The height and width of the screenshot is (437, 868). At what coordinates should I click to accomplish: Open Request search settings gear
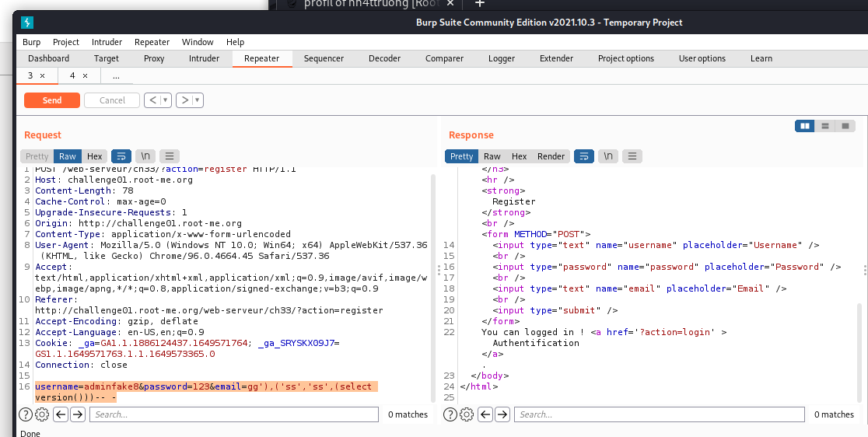point(42,414)
